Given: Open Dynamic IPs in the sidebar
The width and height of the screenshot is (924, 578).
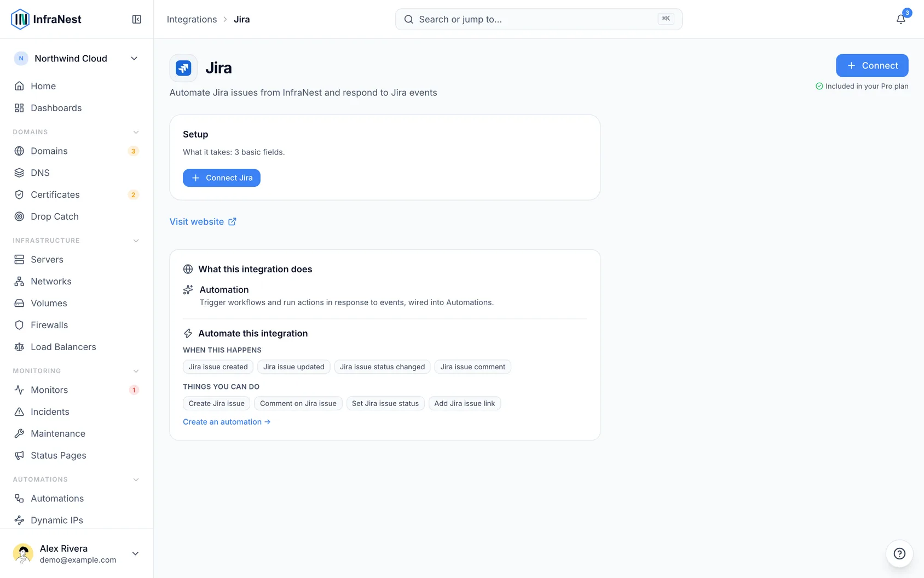Looking at the screenshot, I should 77,520.
